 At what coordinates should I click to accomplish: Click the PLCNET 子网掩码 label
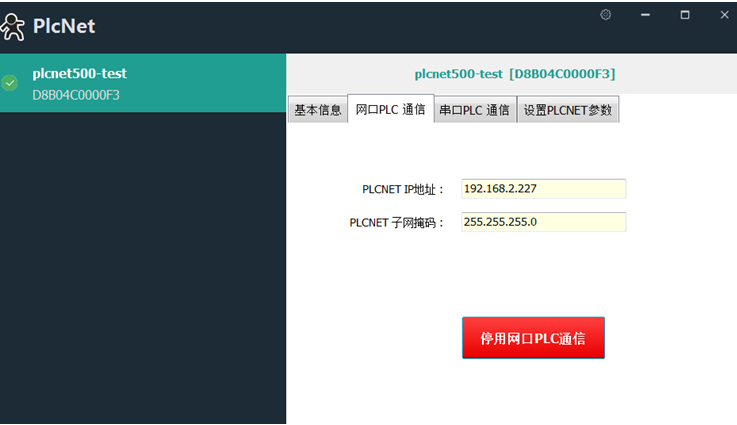(397, 222)
